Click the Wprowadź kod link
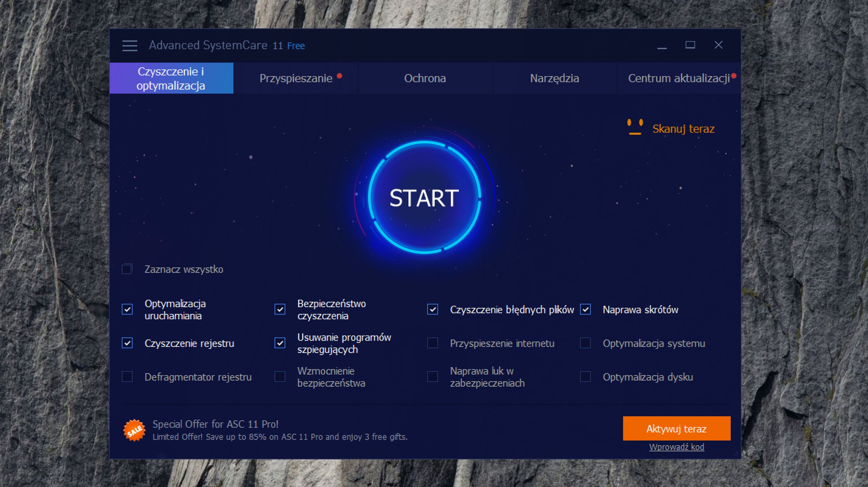 click(676, 447)
